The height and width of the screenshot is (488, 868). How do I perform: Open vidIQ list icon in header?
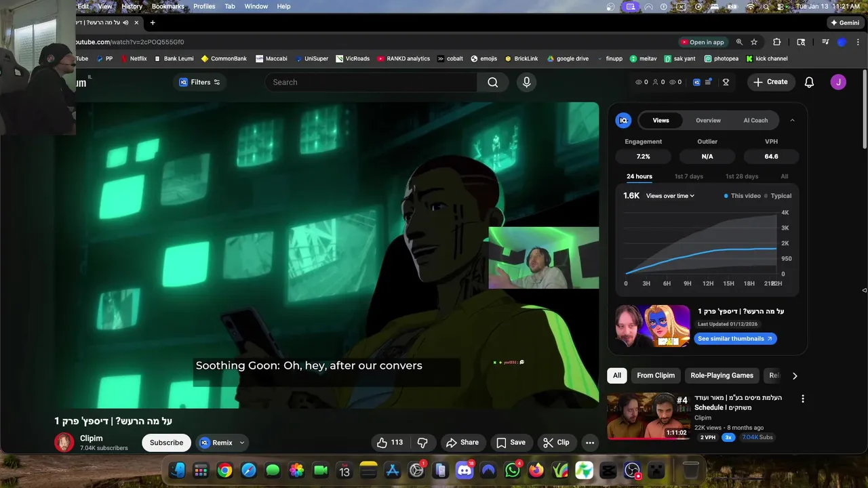tap(709, 82)
